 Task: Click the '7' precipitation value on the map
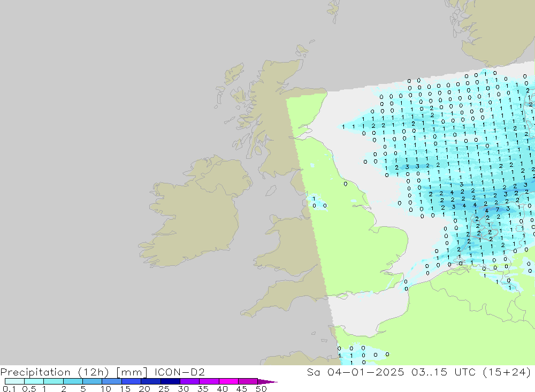498,210
